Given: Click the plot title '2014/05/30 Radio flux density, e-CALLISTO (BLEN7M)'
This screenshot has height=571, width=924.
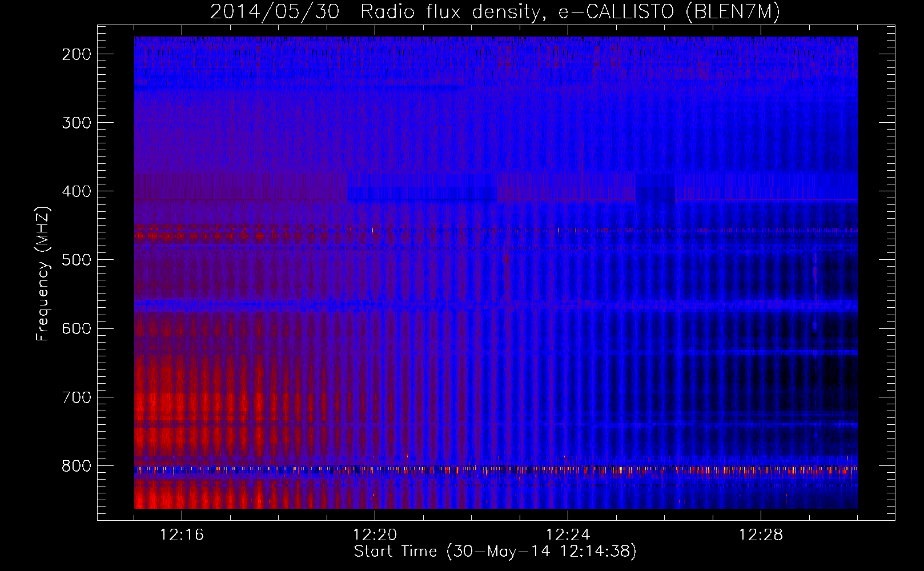Looking at the screenshot, I should [495, 12].
